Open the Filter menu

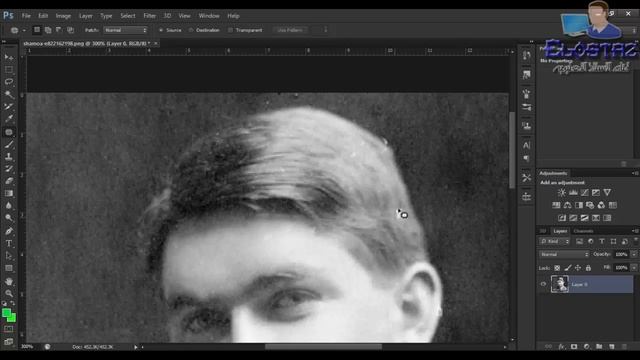[x=149, y=16]
